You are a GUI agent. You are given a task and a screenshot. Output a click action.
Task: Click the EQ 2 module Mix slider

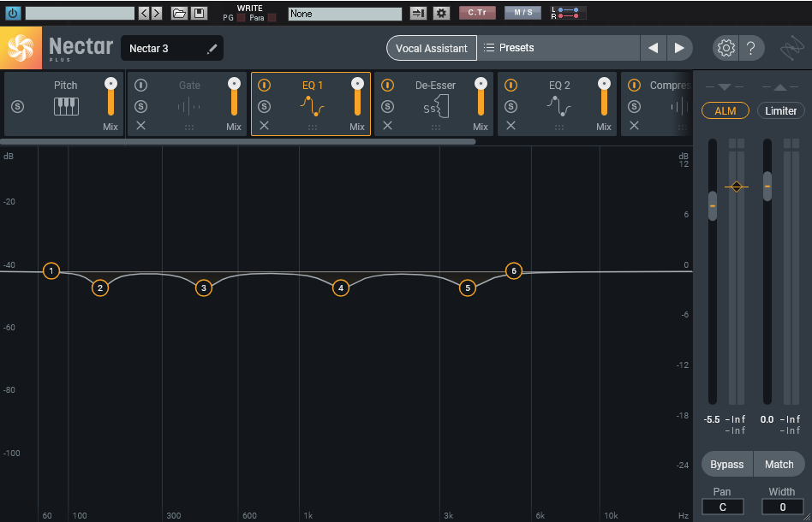(604, 98)
